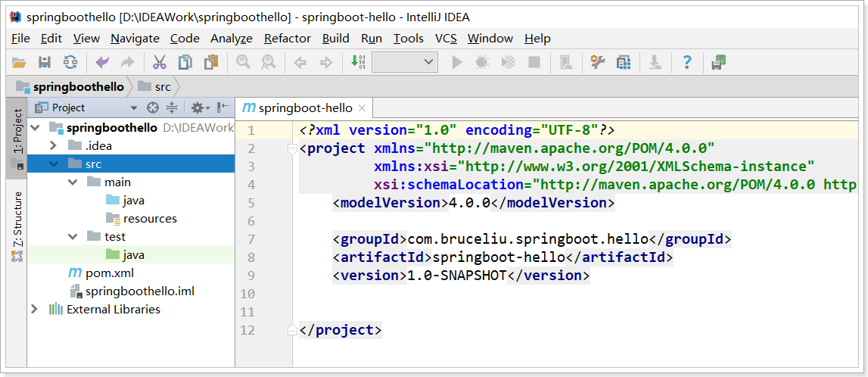Click the Help question mark icon
Screen dimensions: 868x377
[687, 62]
